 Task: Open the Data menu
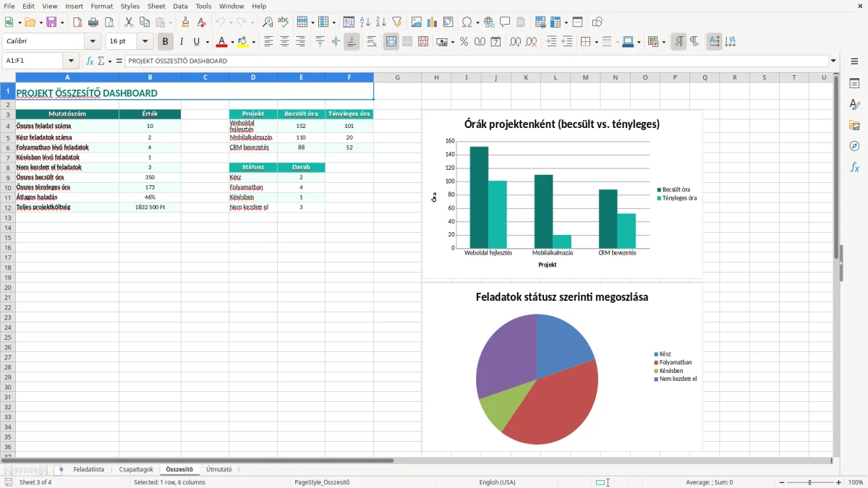180,6
